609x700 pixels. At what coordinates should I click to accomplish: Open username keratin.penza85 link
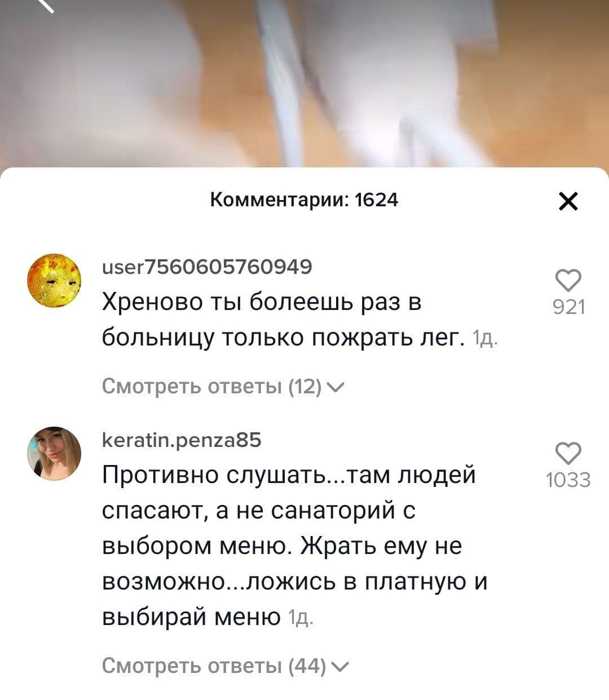[182, 440]
